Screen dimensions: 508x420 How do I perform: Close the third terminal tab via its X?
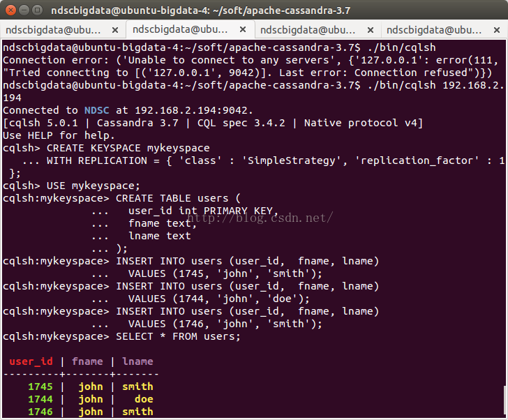point(371,30)
